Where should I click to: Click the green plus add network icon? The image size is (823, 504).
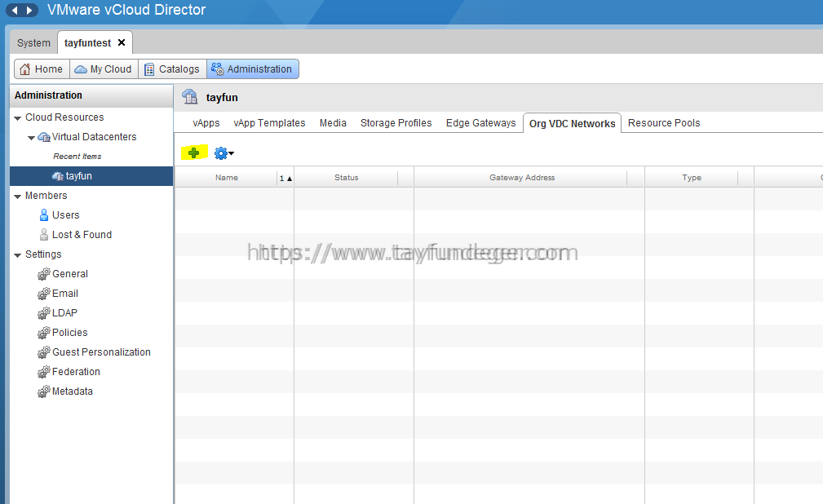coord(193,153)
